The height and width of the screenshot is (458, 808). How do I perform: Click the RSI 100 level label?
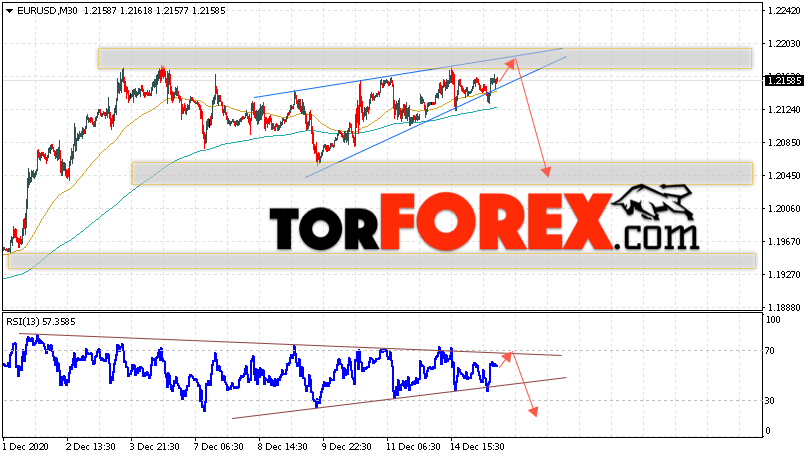(x=773, y=320)
